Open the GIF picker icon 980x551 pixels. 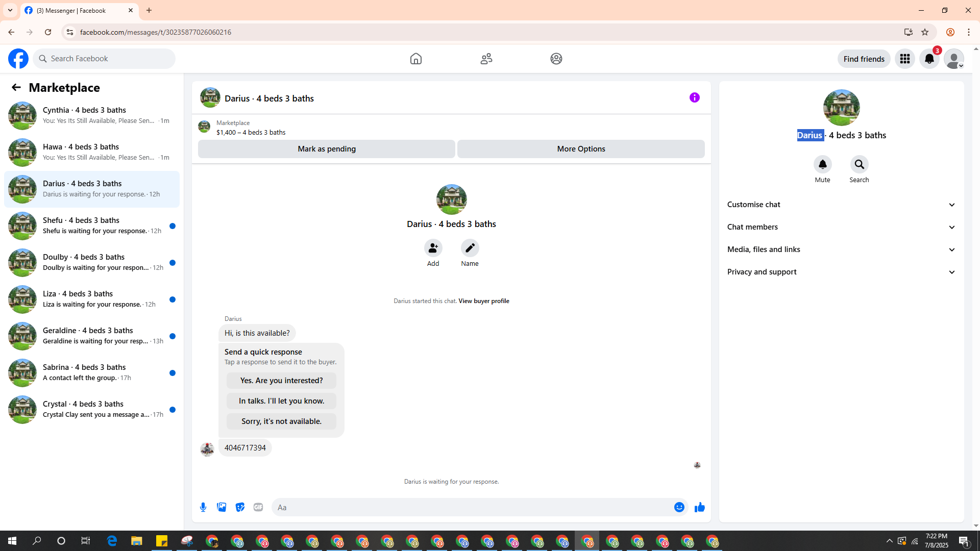pos(258,507)
